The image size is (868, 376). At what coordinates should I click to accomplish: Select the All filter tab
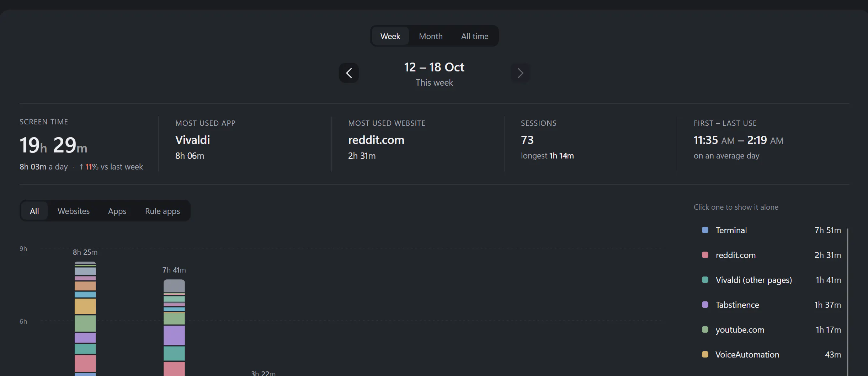point(34,211)
